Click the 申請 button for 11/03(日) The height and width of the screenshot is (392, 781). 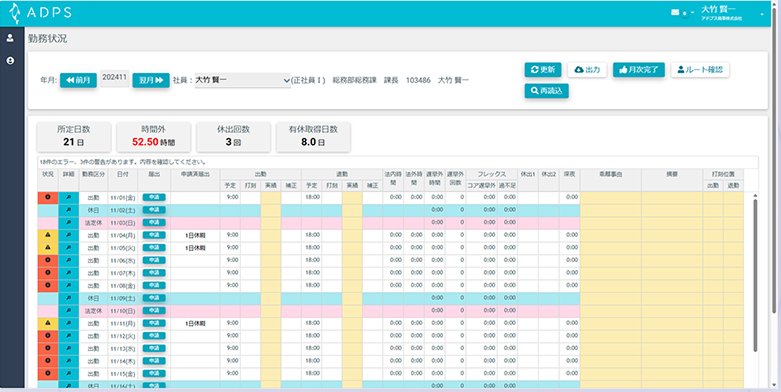pos(154,222)
